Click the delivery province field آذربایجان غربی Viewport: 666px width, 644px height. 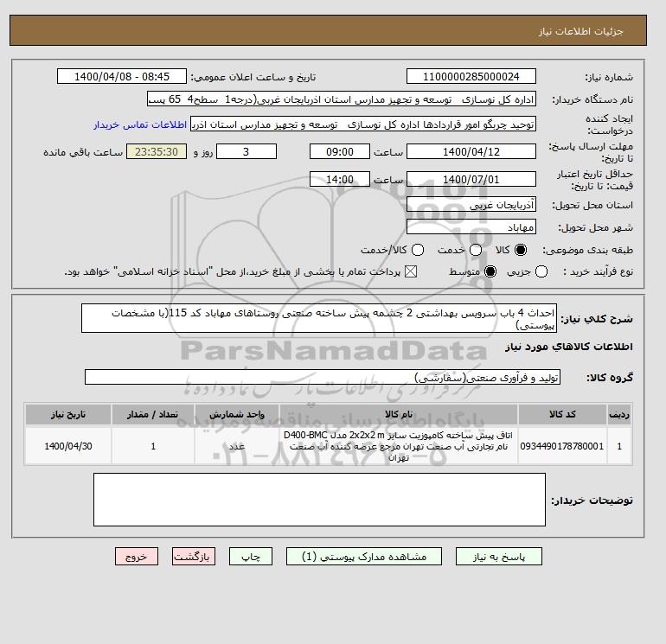coord(471,205)
